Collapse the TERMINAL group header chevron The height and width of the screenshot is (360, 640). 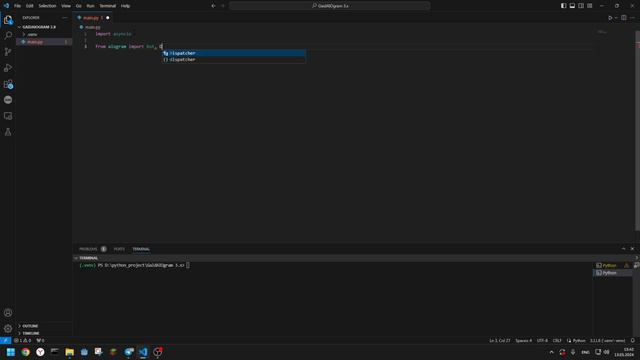click(x=76, y=258)
